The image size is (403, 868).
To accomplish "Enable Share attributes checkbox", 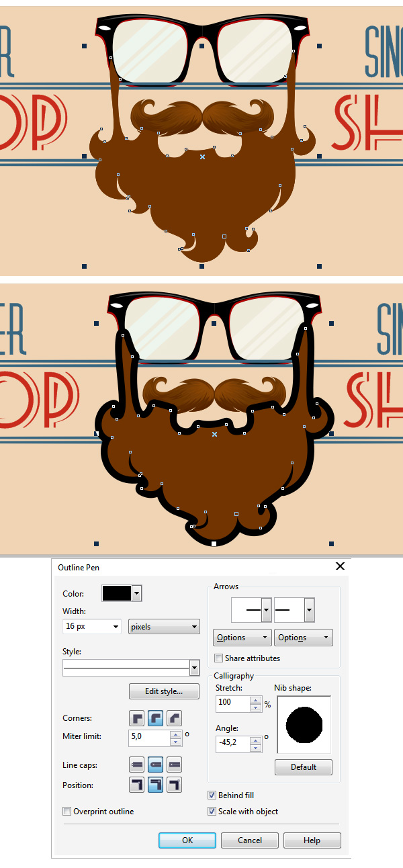I will (x=218, y=658).
